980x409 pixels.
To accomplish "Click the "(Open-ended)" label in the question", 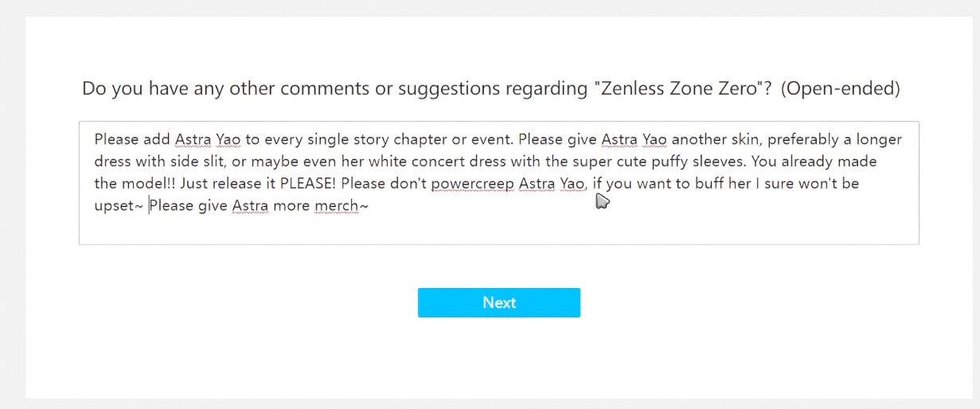I will (x=841, y=88).
